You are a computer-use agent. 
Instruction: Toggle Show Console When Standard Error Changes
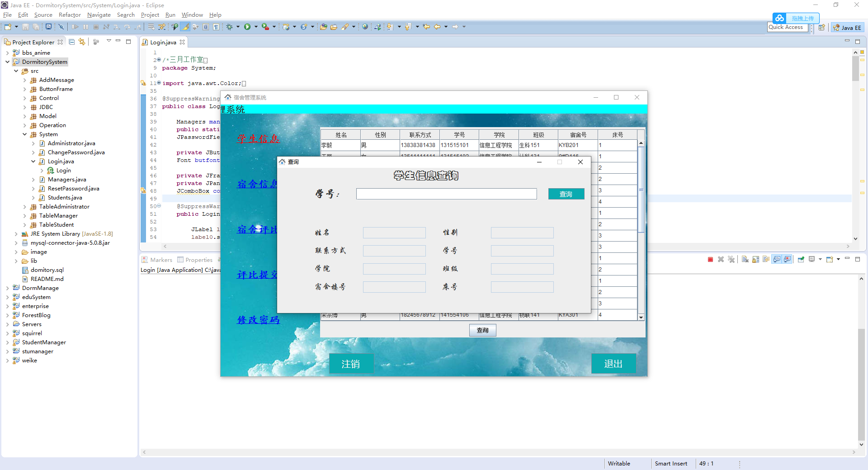tap(787, 259)
